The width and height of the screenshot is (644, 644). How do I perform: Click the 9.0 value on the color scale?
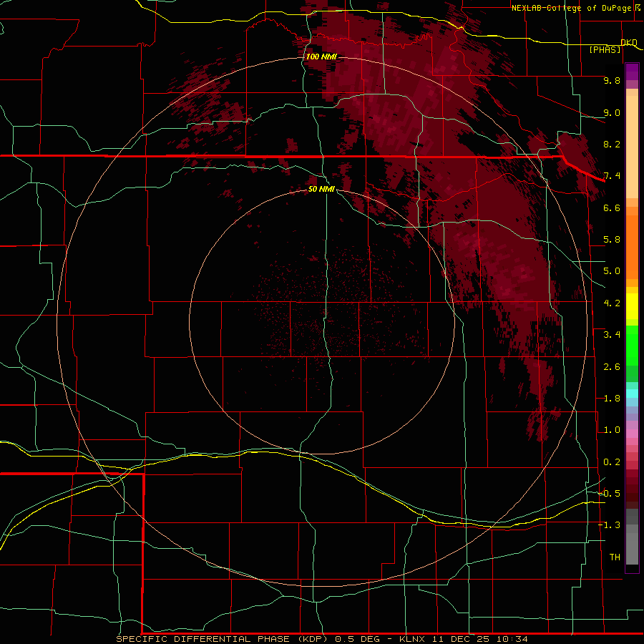(x=612, y=113)
